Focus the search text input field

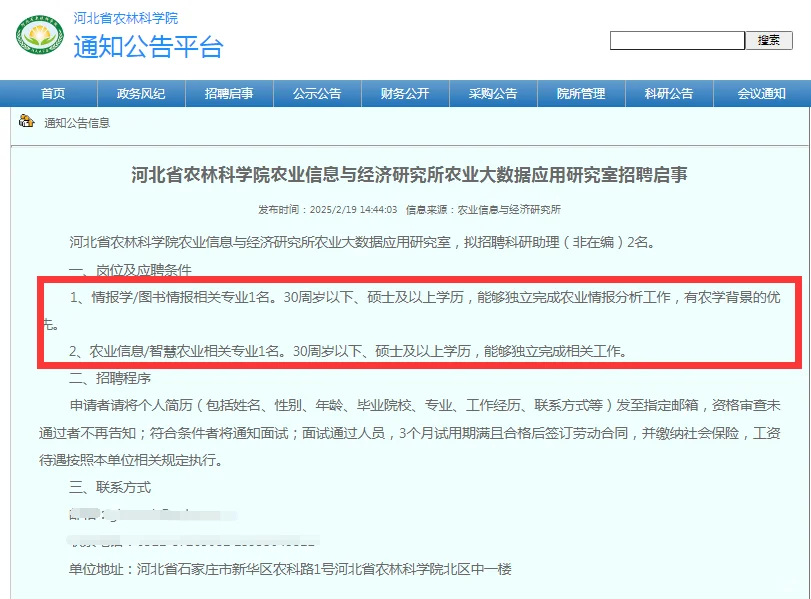click(x=677, y=40)
